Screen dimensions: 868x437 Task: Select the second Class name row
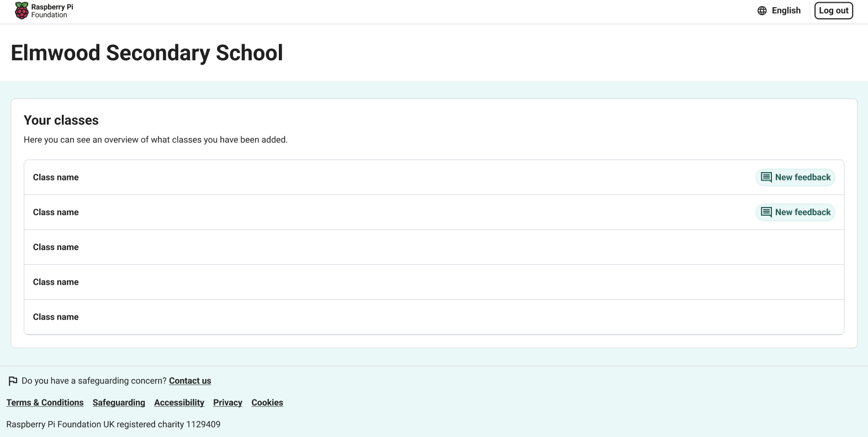click(x=56, y=212)
